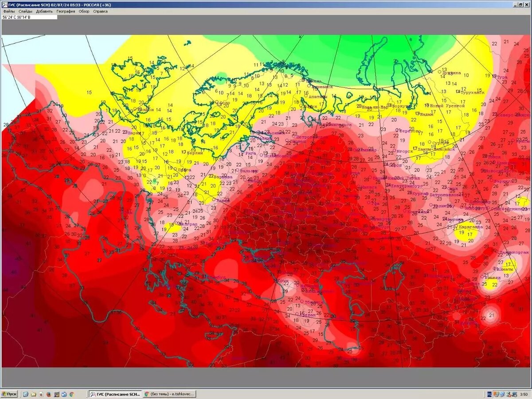532x399 pixels.
Task: Click the Бишкек label on map
Action: click(493, 278)
